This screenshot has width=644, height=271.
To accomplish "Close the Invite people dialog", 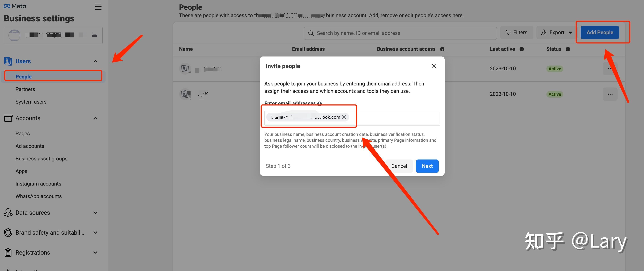I will [x=434, y=66].
